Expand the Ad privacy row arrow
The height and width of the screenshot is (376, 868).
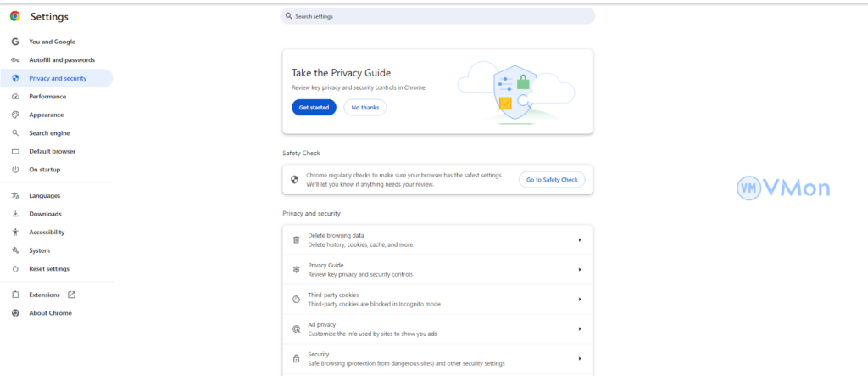coord(580,328)
